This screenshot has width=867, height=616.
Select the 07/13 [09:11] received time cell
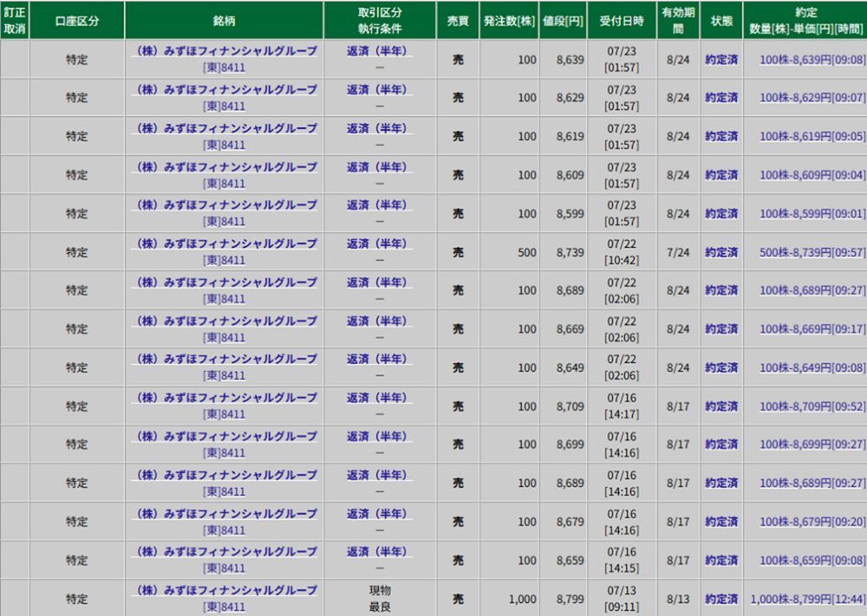[622, 599]
